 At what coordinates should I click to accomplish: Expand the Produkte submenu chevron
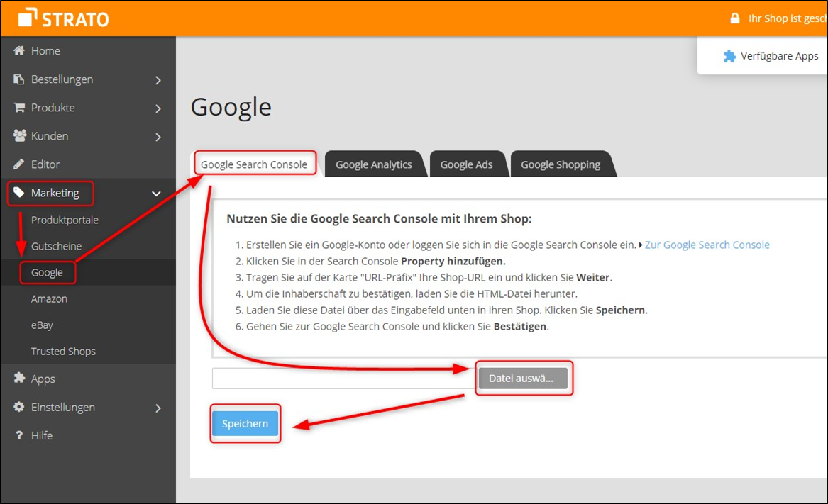pyautogui.click(x=158, y=107)
